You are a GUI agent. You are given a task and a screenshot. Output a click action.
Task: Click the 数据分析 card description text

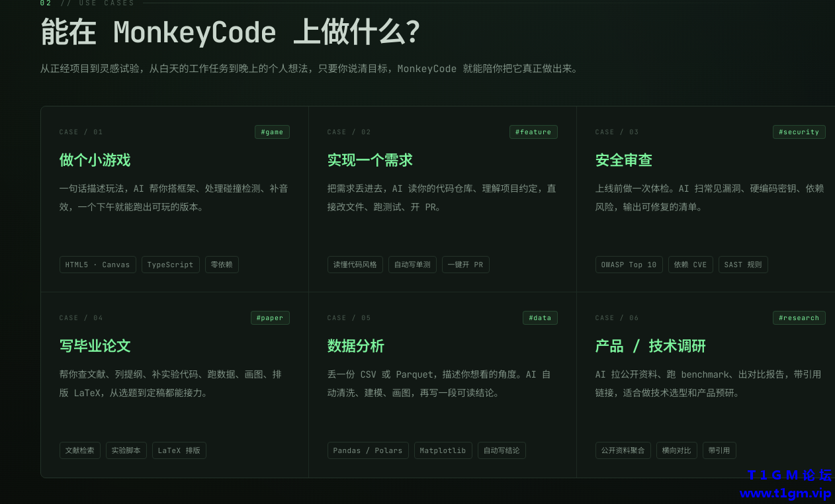(439, 384)
